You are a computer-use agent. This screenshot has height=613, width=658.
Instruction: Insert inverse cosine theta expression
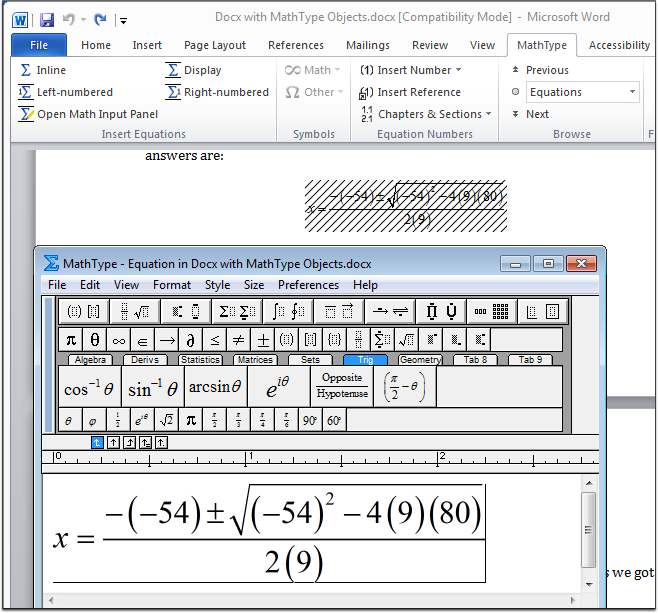click(89, 386)
